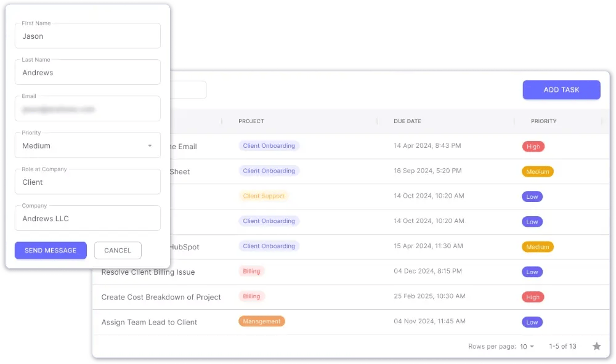Click the Client Support project tag
This screenshot has height=364, width=616.
[263, 196]
